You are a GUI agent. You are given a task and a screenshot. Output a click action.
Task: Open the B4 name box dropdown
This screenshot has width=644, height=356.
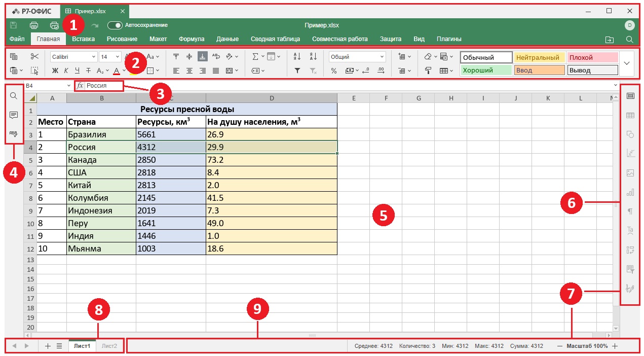(69, 86)
